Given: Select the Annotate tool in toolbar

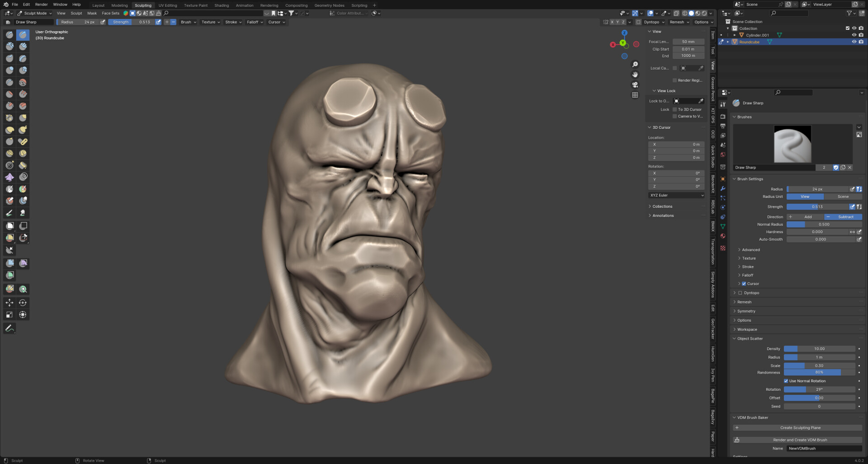Looking at the screenshot, I should tap(9, 328).
